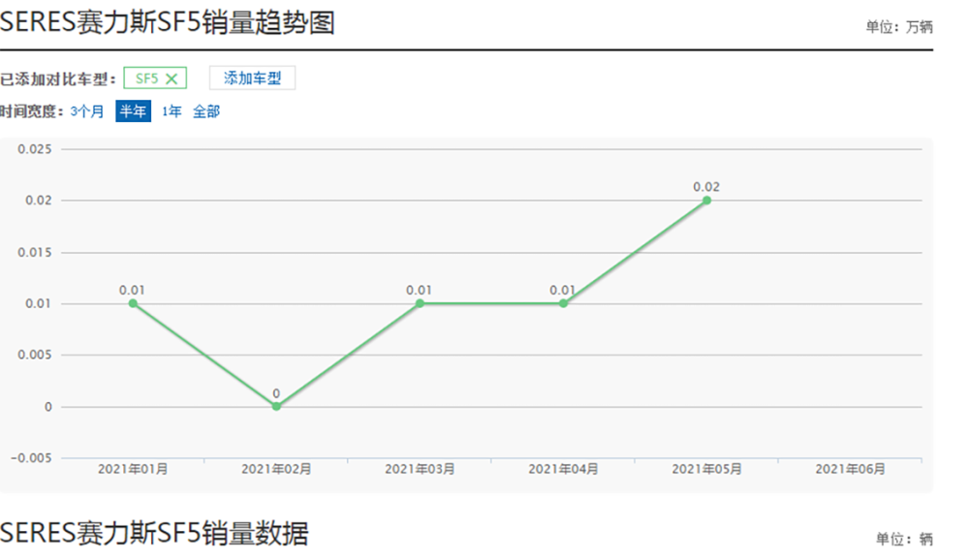This screenshot has height=560, width=969.
Task: Click the 添加车型 button
Action: (252, 78)
